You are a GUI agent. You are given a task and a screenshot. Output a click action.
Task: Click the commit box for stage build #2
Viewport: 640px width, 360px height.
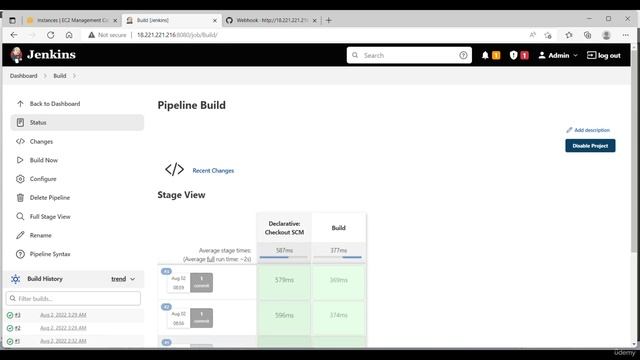201,318
